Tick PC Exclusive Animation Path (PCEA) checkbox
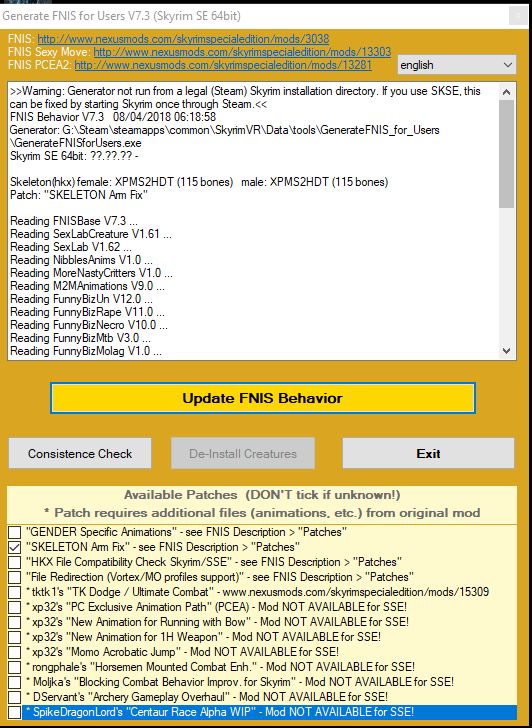532x728 pixels. 15,607
